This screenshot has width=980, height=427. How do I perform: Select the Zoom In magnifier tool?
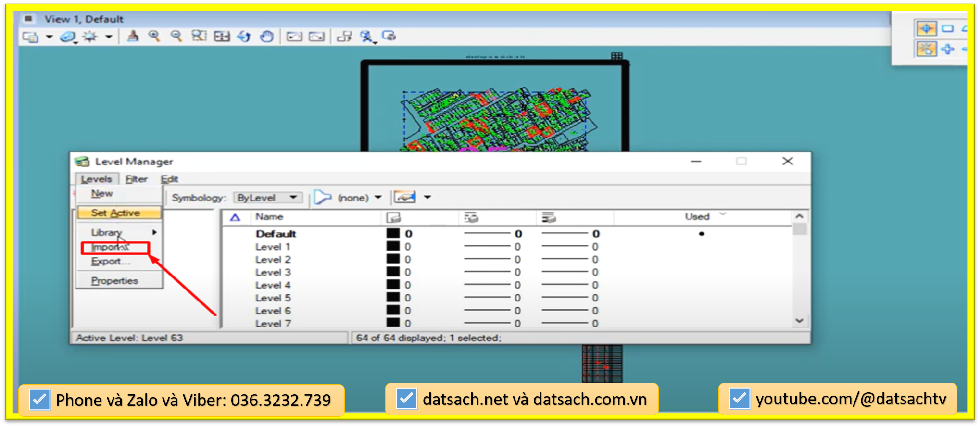coord(154,36)
